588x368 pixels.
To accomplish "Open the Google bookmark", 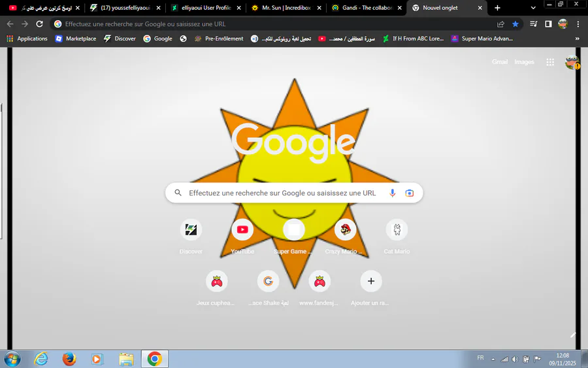I will point(158,39).
